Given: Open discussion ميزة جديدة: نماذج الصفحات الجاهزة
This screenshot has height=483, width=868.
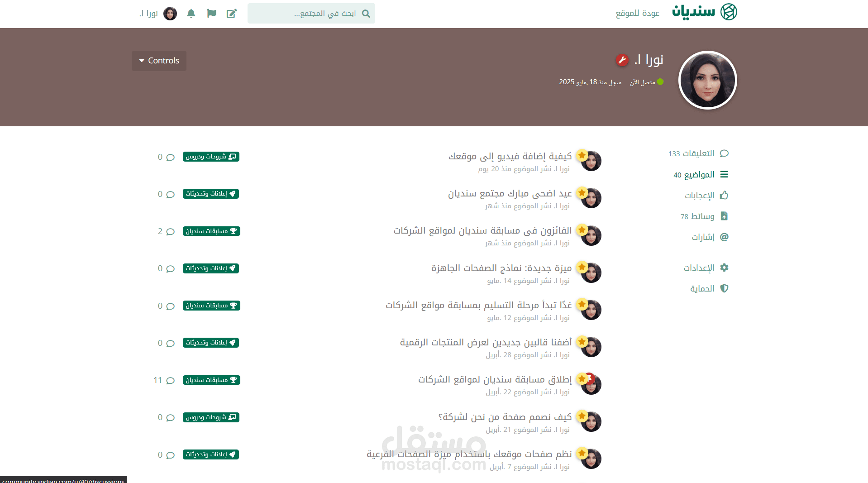Looking at the screenshot, I should [x=501, y=268].
